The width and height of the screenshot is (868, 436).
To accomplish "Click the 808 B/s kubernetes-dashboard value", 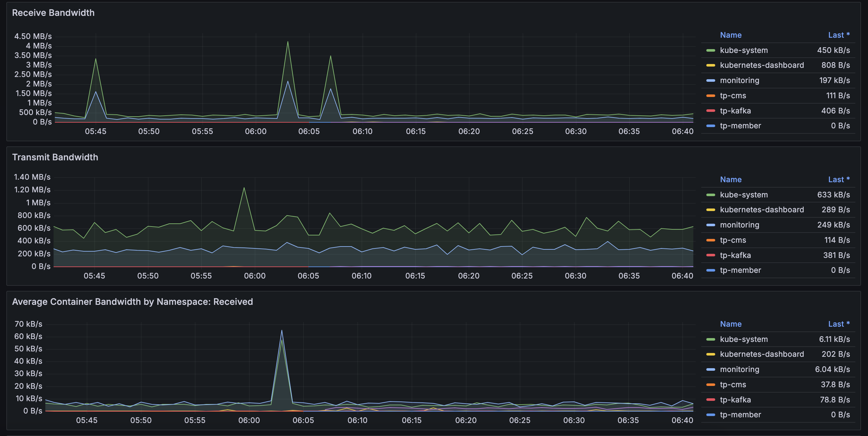I will 836,65.
